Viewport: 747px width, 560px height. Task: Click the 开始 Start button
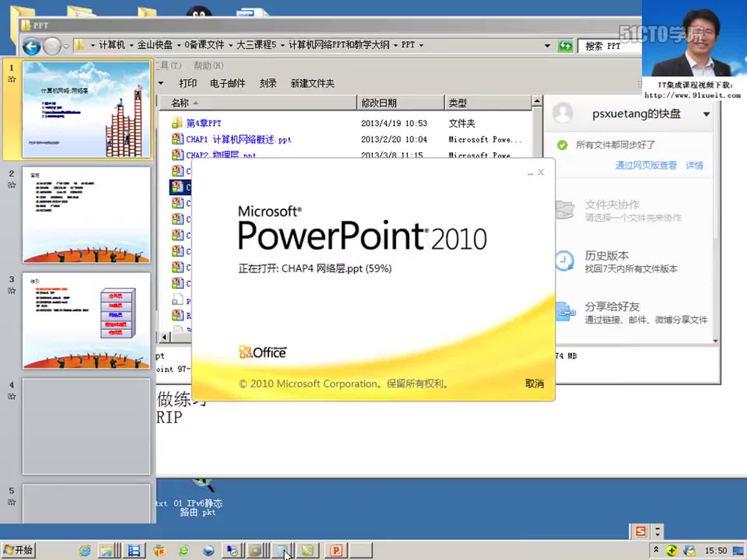coord(18,550)
